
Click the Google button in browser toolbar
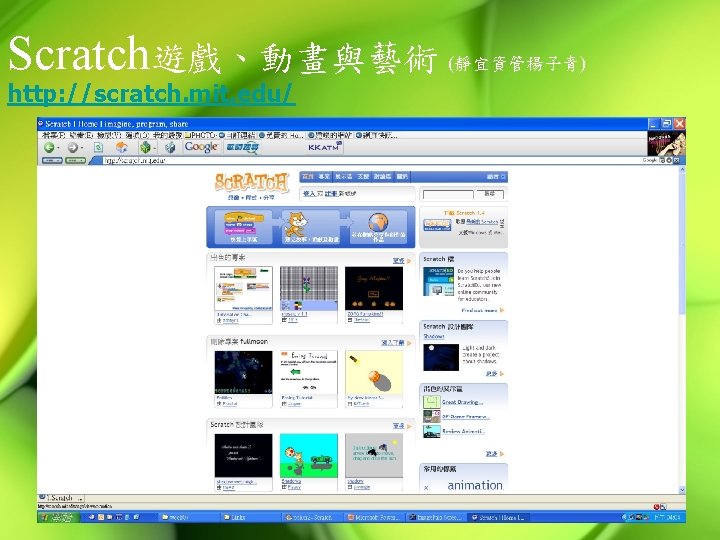[x=201, y=147]
